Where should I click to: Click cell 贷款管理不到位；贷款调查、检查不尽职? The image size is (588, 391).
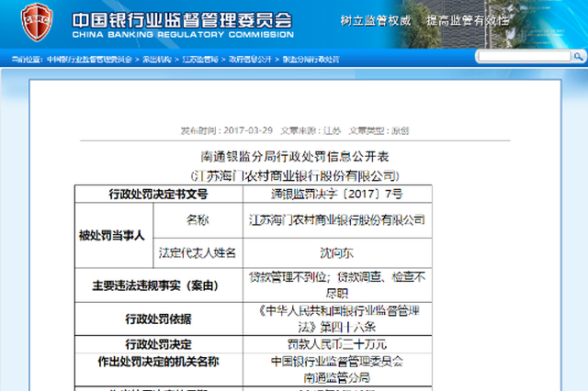(x=337, y=285)
